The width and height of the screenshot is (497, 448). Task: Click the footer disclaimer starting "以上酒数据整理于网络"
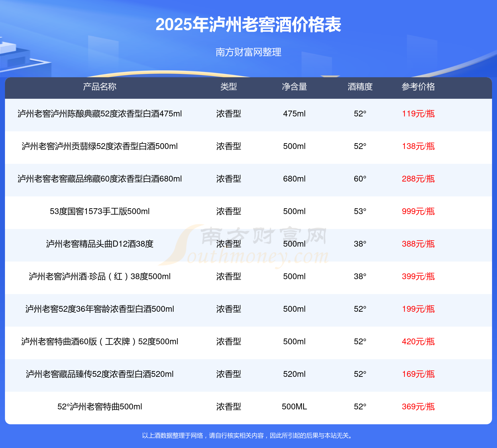[x=247, y=436]
